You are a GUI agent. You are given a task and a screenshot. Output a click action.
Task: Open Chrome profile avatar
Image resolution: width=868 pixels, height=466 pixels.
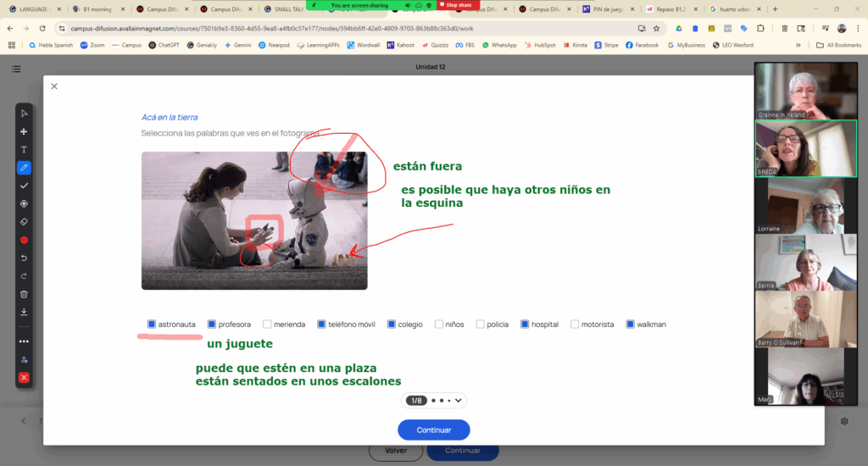coord(842,28)
